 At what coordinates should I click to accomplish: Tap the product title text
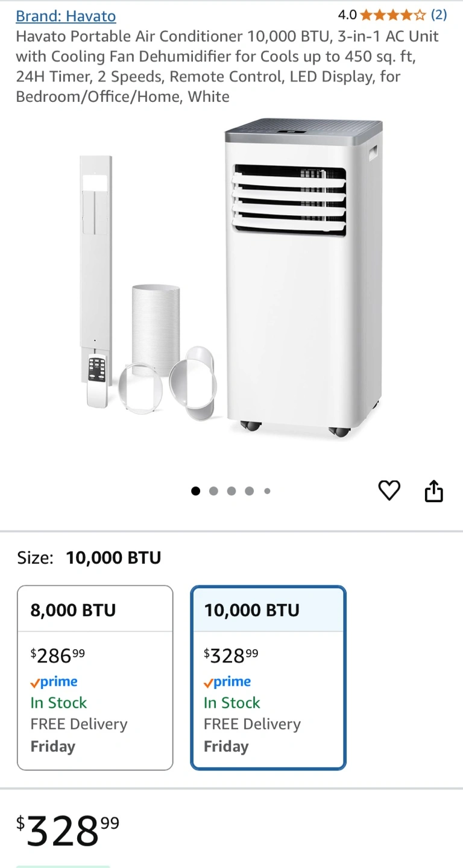coord(227,66)
